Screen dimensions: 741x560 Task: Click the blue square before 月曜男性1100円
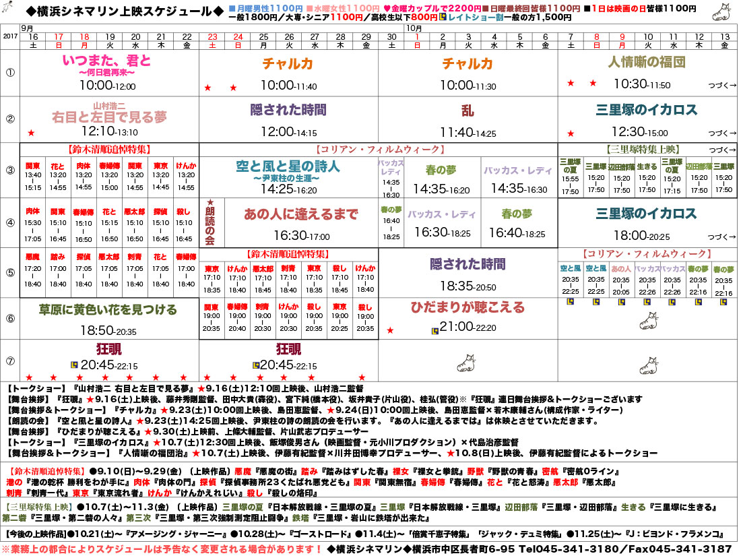[232, 9]
